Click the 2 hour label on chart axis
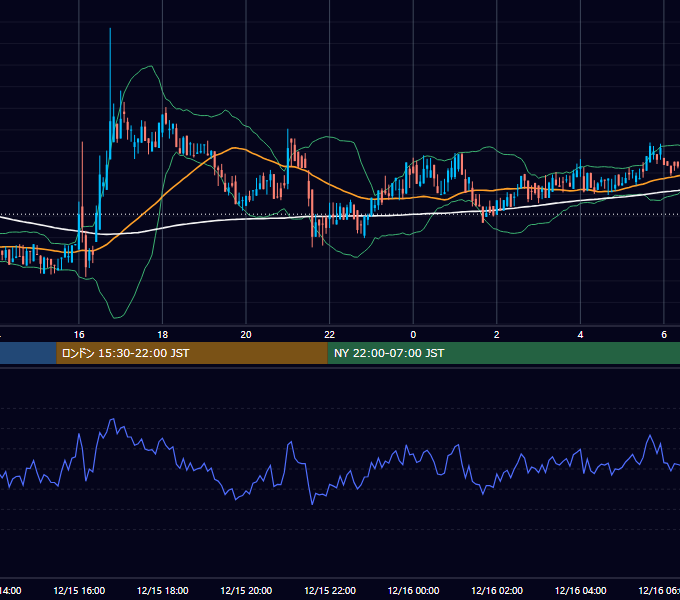680x600 pixels. [x=497, y=335]
